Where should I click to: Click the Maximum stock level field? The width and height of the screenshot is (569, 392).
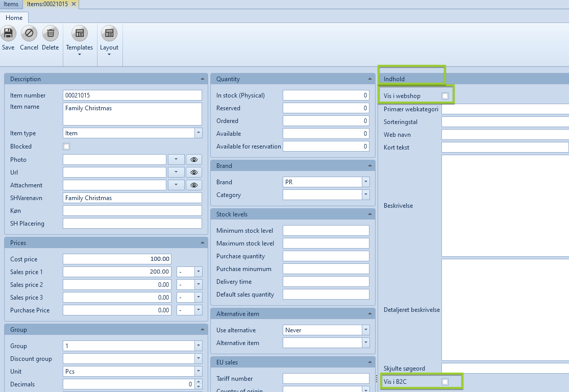click(x=326, y=243)
